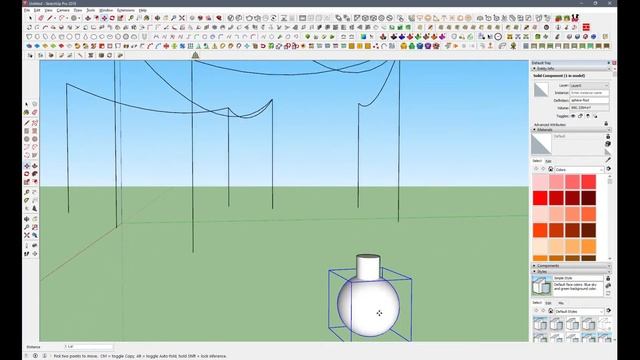
Task: Expand the Components panel
Action: (x=571, y=266)
